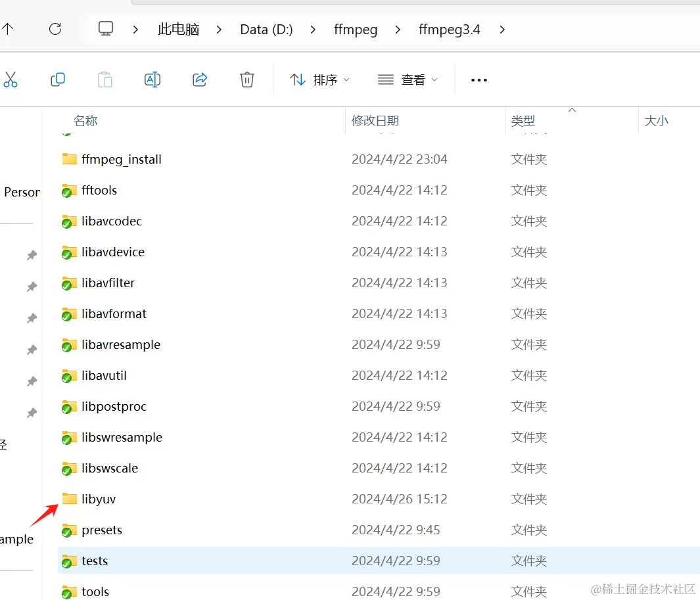The image size is (700, 600).
Task: Sort by 类型 column header
Action: click(523, 120)
